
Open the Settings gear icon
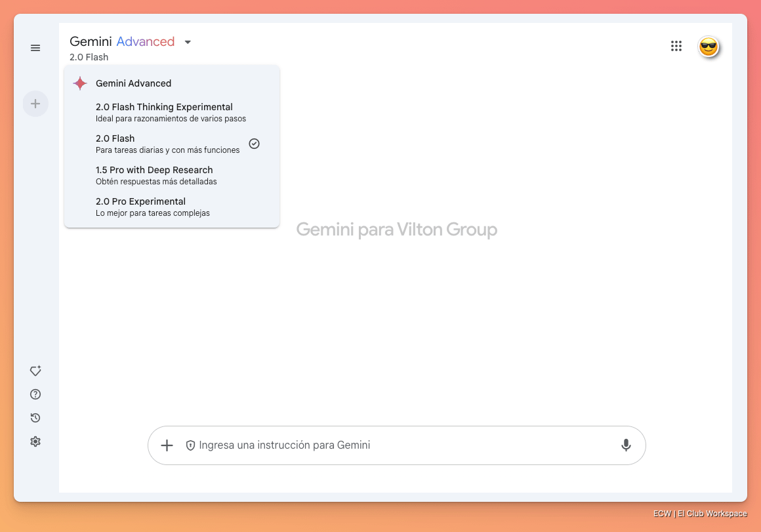pos(35,441)
